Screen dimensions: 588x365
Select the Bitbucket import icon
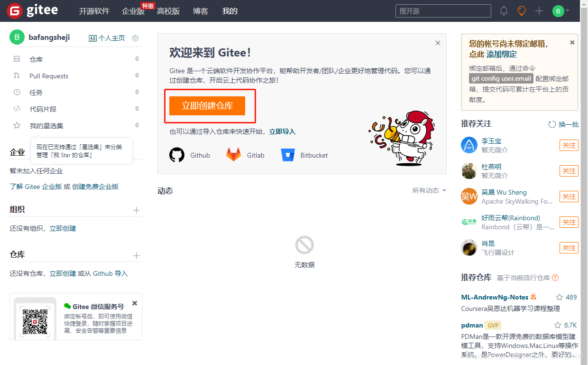pyautogui.click(x=288, y=155)
